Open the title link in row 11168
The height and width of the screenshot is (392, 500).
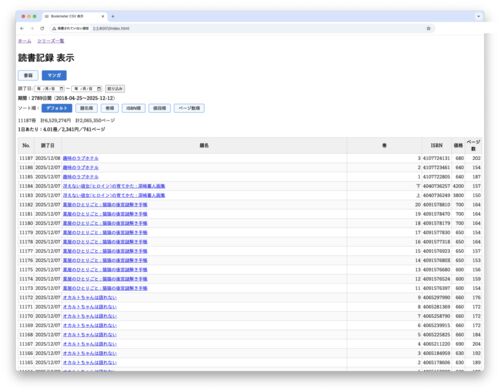90,335
